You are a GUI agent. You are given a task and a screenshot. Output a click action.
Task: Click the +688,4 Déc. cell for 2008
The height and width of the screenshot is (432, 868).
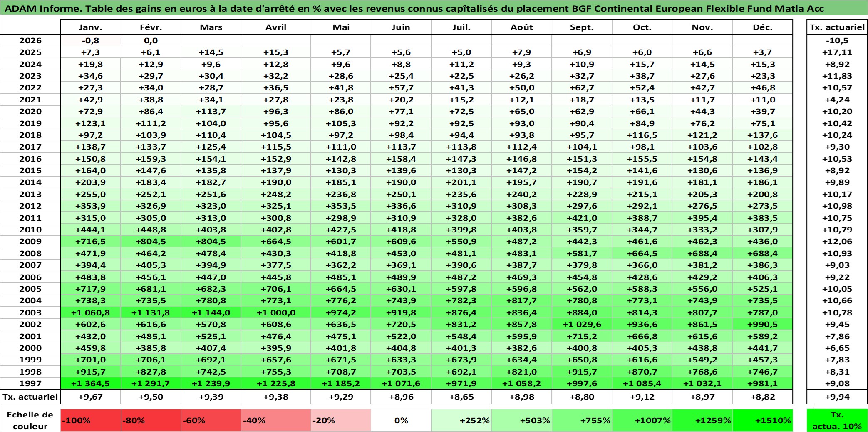[x=762, y=254]
